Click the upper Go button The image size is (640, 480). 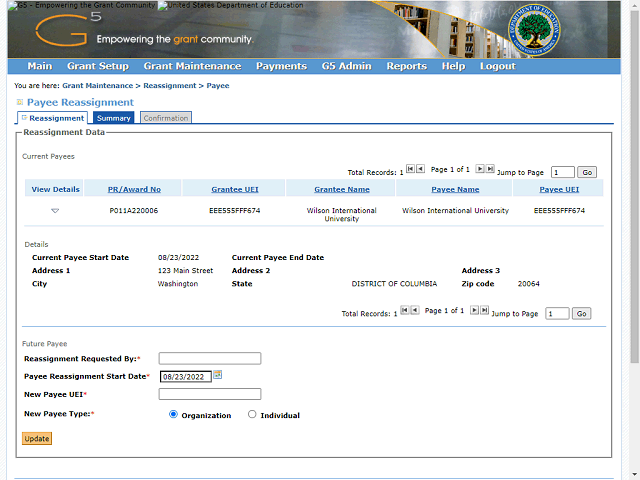point(587,172)
